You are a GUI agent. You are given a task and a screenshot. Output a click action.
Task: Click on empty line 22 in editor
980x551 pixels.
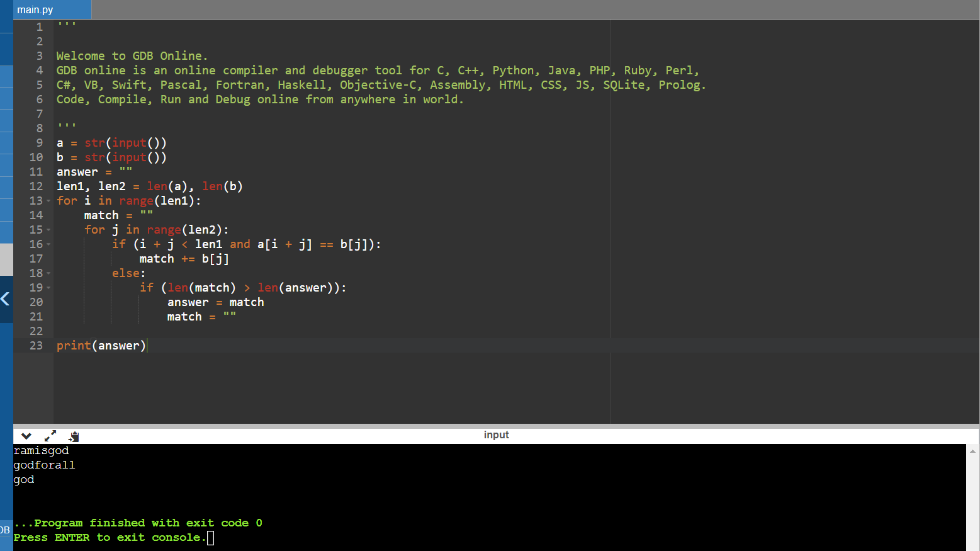(x=252, y=331)
